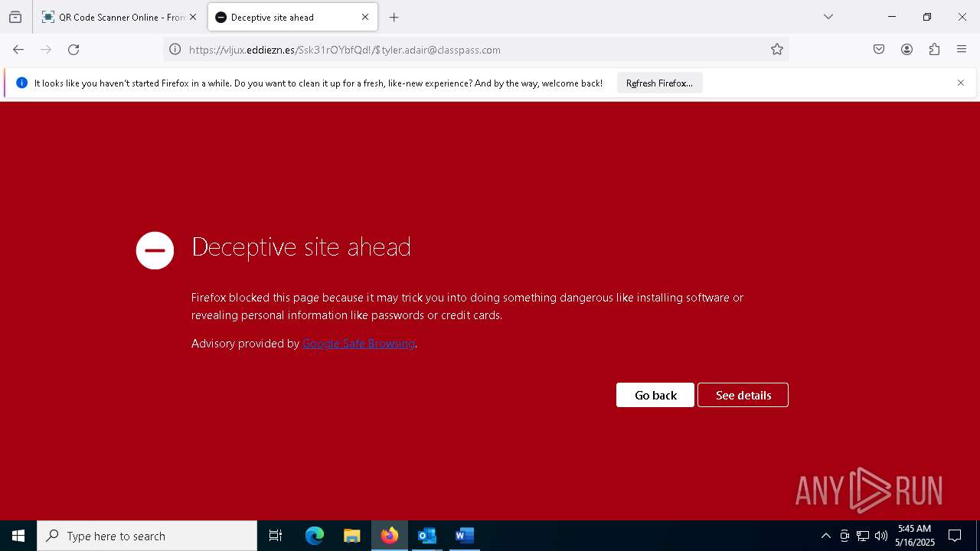The width and height of the screenshot is (980, 551).
Task: Click the blocked-page warning icon
Action: point(155,250)
